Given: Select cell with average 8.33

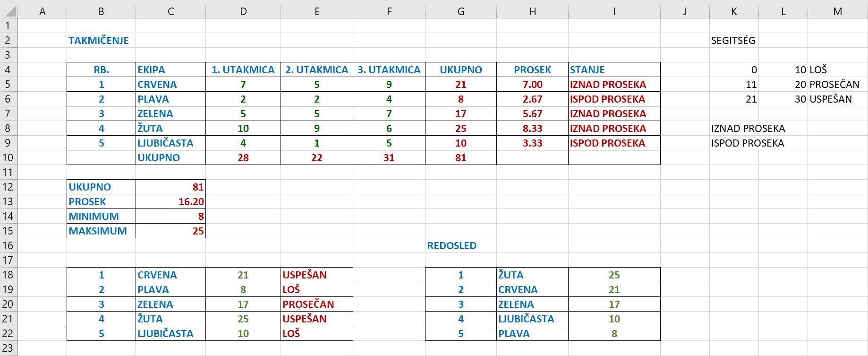Looking at the screenshot, I should pyautogui.click(x=532, y=129).
